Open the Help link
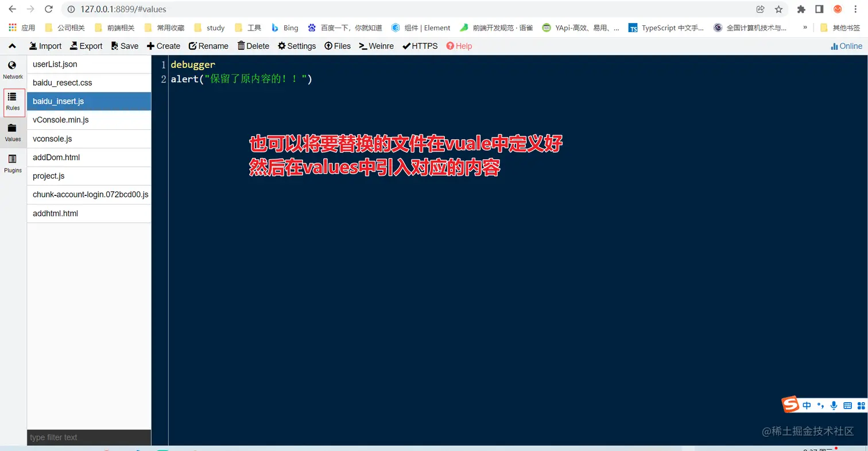 (x=459, y=46)
